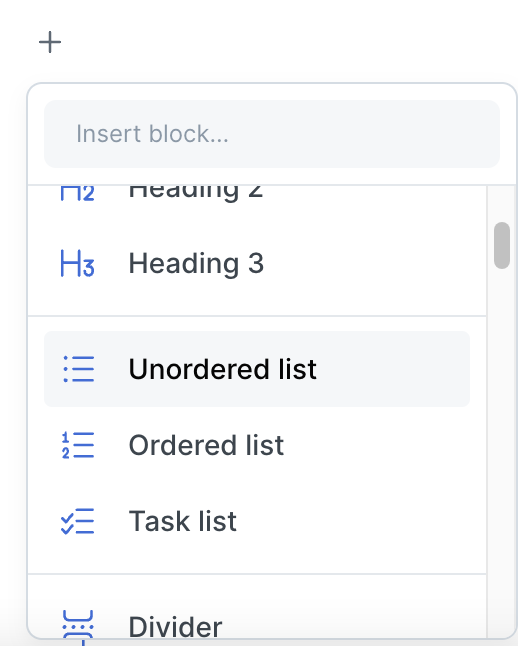The width and height of the screenshot is (518, 646).
Task: Choose the highlighted Unordered list entry
Action: click(x=257, y=369)
